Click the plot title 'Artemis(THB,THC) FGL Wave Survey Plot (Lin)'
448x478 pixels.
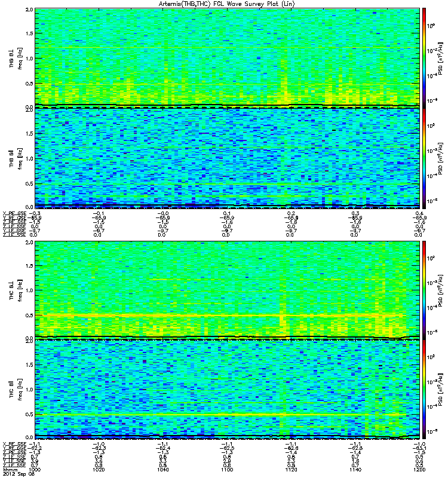227,4
